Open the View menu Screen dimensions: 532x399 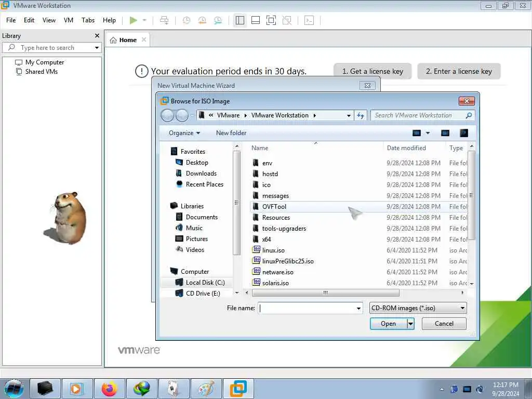[49, 20]
